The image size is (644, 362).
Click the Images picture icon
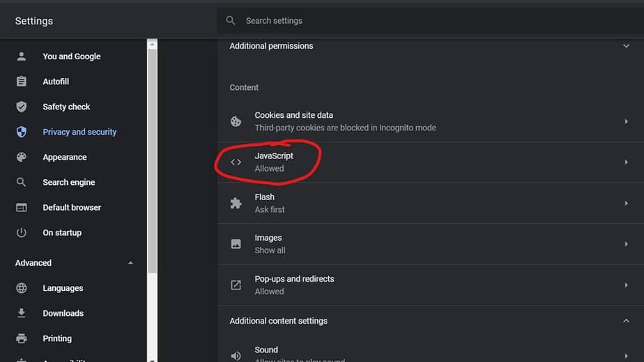click(x=236, y=244)
